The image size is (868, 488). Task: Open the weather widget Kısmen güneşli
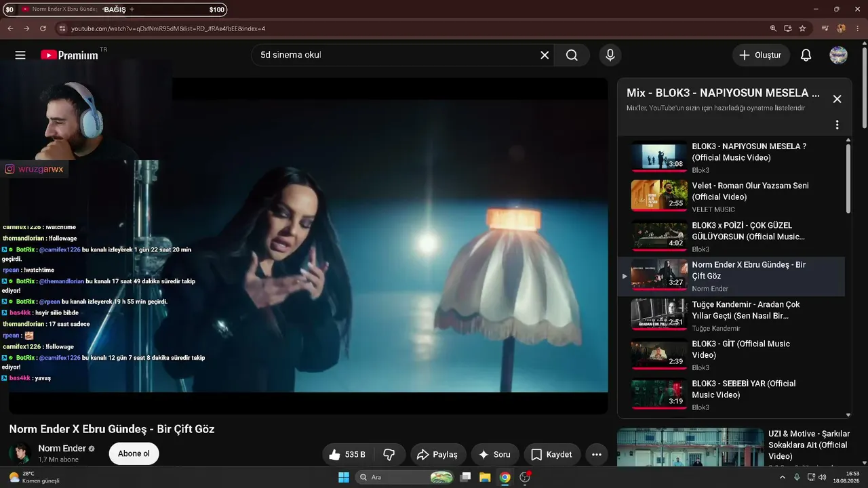pyautogui.click(x=34, y=477)
